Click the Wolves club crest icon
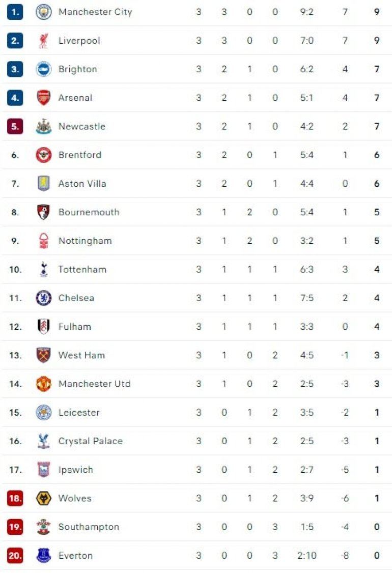Screen dimensions: 392x573 coord(44,498)
